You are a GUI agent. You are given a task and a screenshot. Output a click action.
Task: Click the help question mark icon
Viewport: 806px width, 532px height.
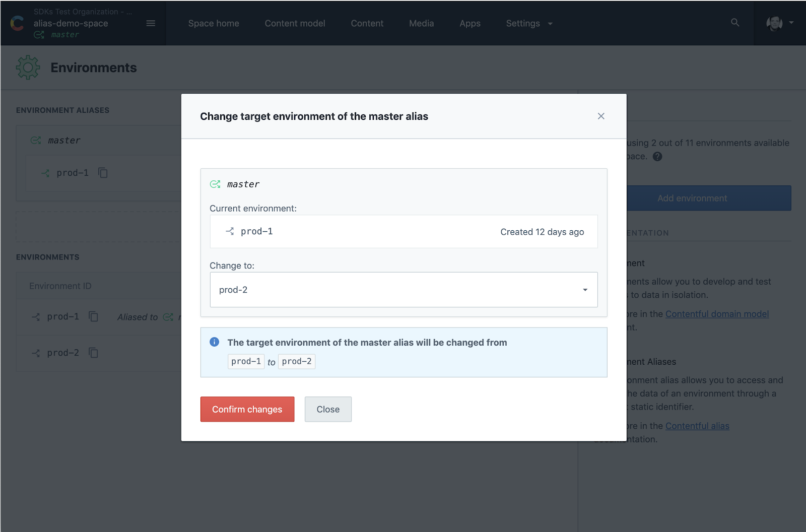[657, 156]
